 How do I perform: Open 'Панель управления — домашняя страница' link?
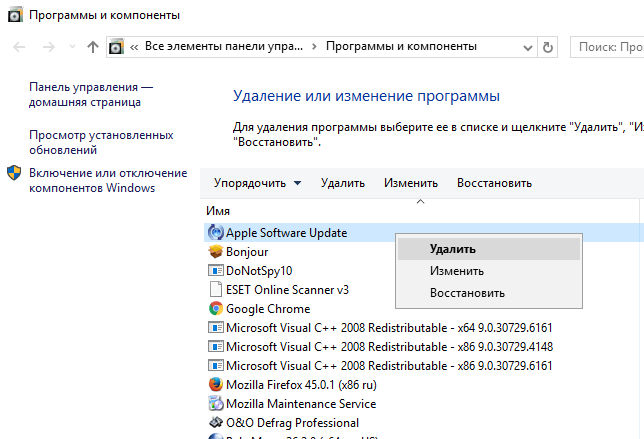coord(91,94)
